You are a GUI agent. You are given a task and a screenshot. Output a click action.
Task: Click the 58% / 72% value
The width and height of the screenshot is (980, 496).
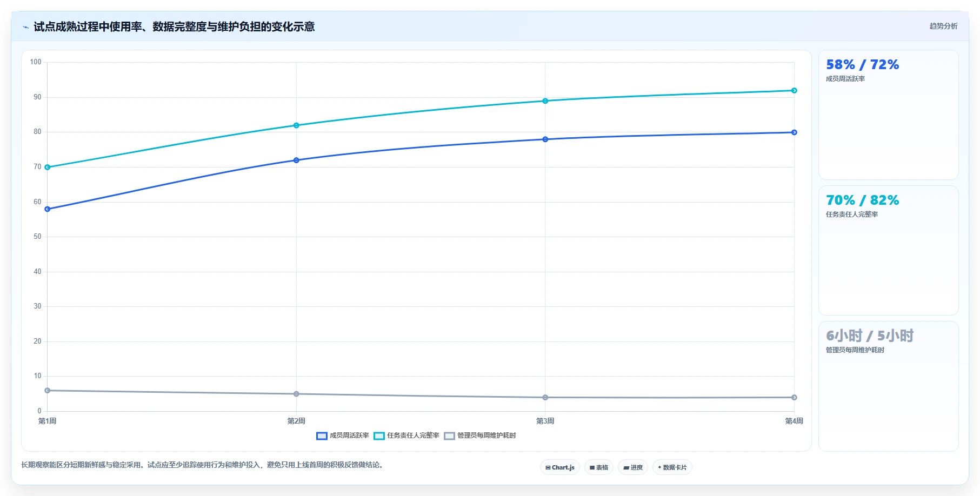coord(862,65)
